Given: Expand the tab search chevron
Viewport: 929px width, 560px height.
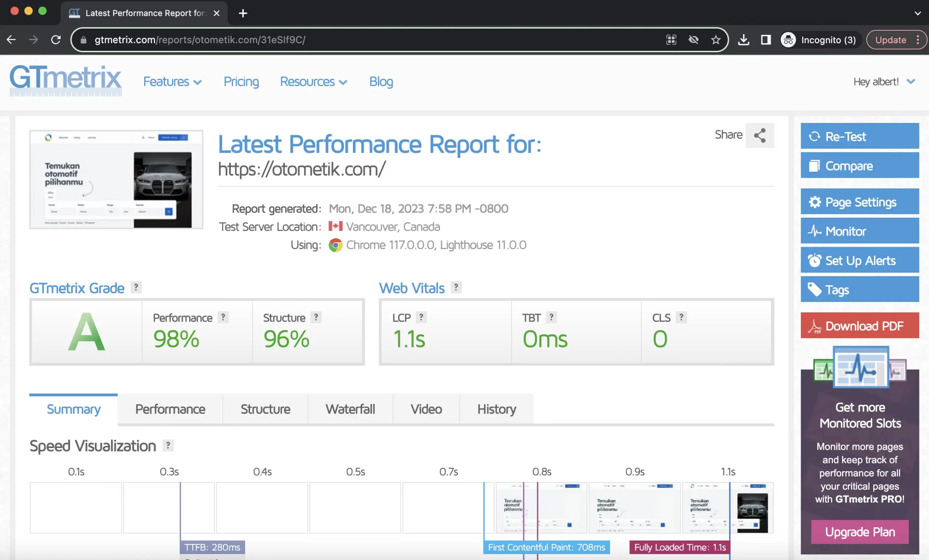Looking at the screenshot, I should click(x=918, y=13).
